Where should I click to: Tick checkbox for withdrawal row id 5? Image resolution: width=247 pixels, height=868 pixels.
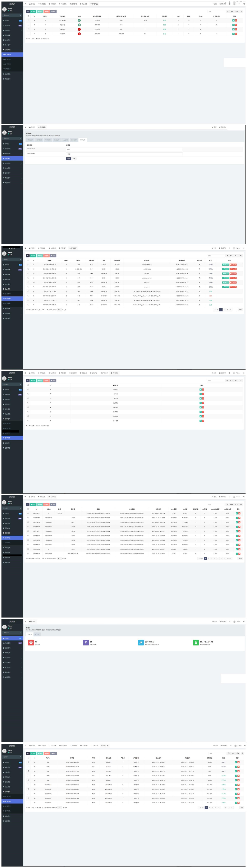(28, 305)
